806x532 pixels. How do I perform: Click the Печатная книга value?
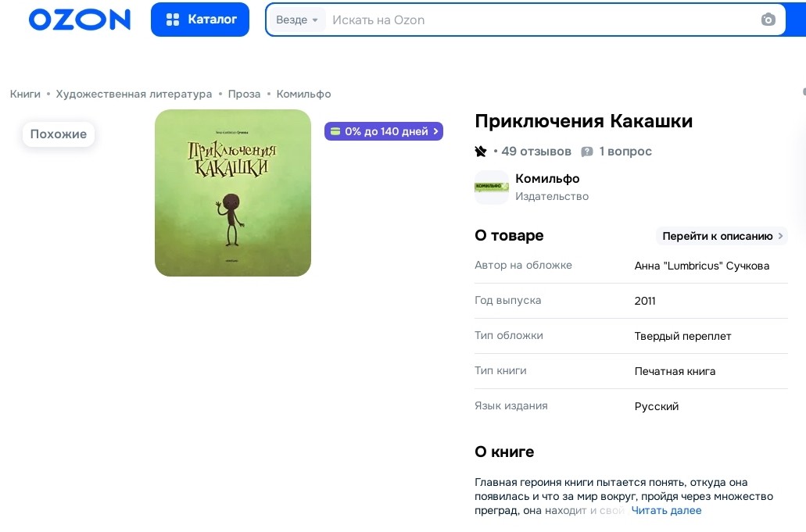[675, 371]
